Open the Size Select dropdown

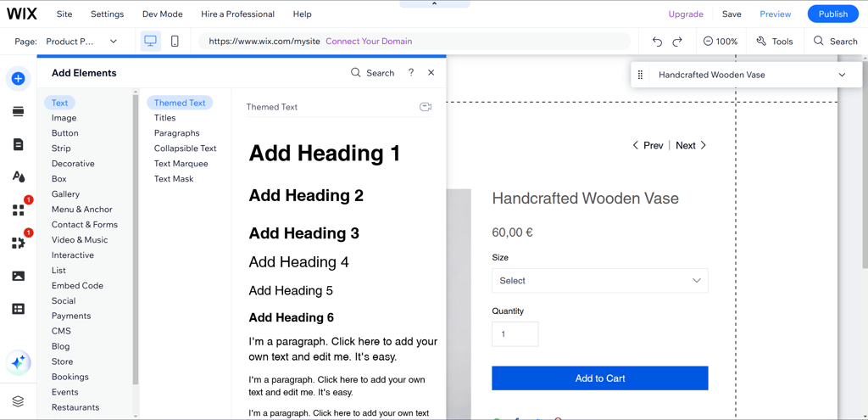(x=600, y=280)
